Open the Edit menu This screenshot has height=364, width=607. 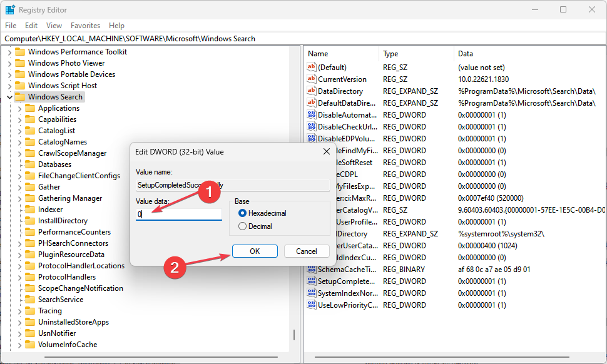coord(31,26)
